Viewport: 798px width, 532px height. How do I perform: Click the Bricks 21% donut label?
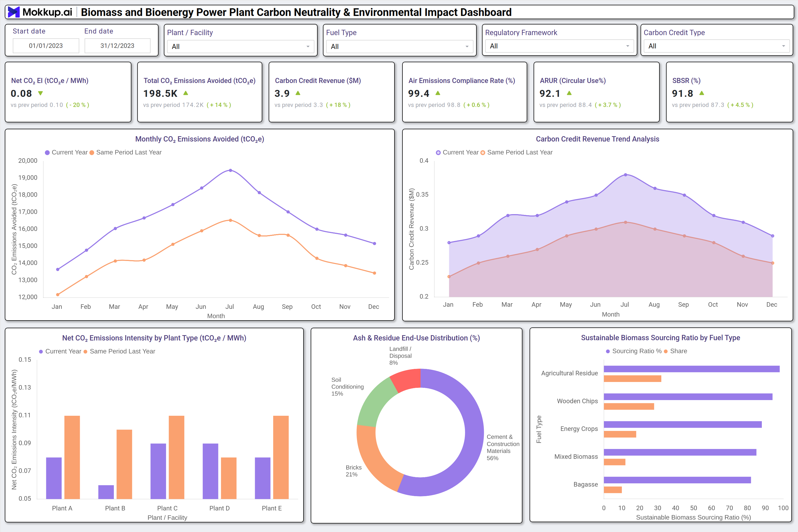coord(354,471)
